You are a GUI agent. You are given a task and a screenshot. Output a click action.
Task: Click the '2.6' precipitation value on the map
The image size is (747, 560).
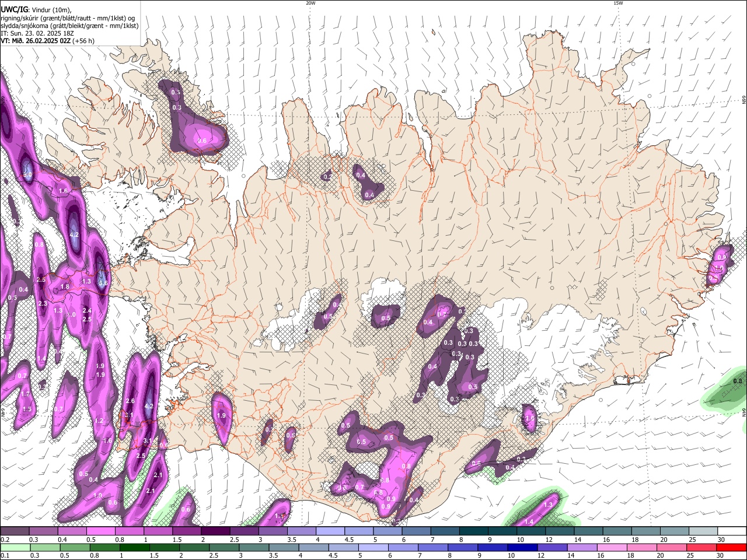(x=130, y=401)
